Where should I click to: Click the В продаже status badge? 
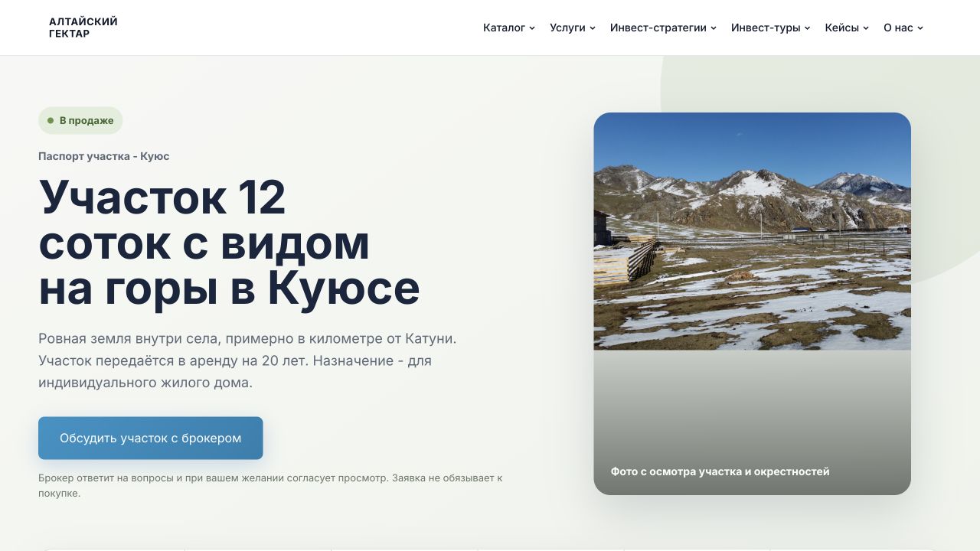coord(80,120)
